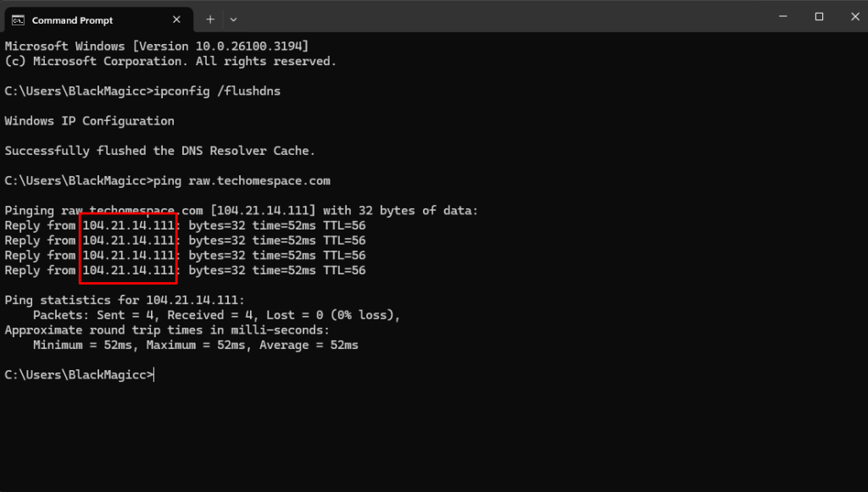Viewport: 868px width, 492px height.
Task: Click the Microsoft Windows version line
Action: tap(157, 47)
